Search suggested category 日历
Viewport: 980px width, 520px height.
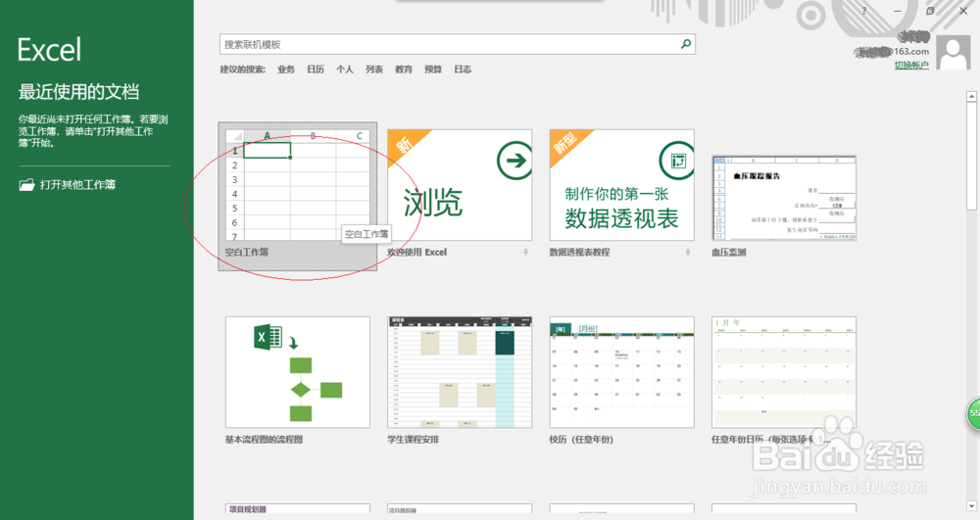316,70
